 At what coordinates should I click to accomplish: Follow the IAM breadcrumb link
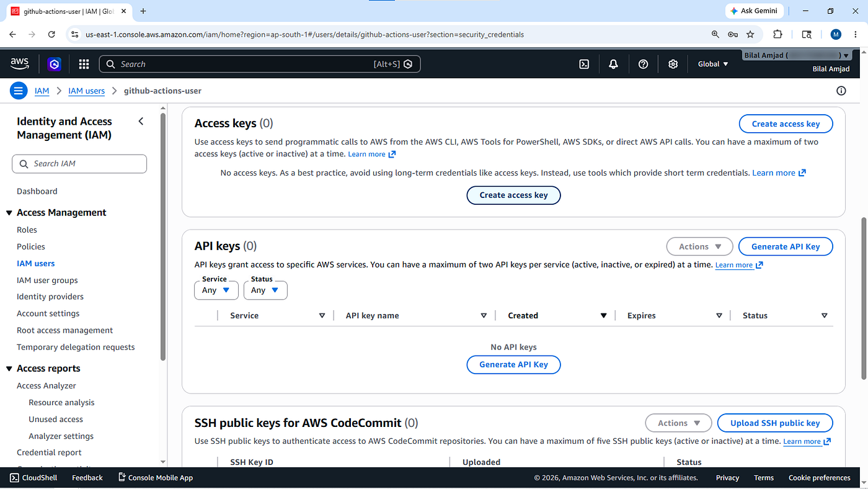point(42,91)
